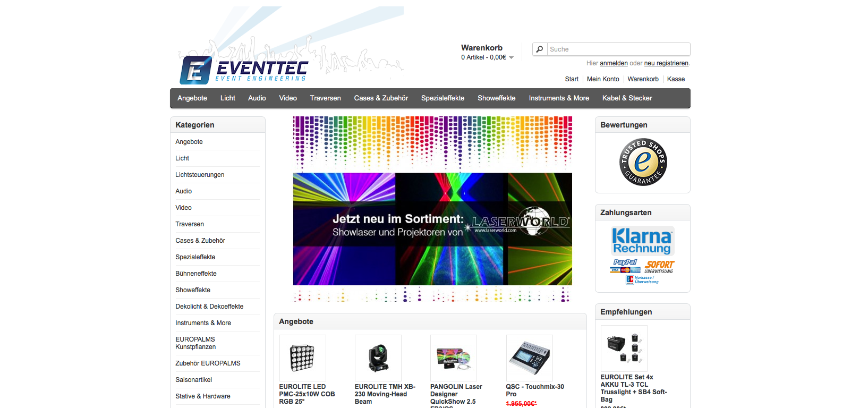Viewport: 868px width, 408px height.
Task: Open PANGOLIN Laser Designer product image
Action: click(454, 358)
